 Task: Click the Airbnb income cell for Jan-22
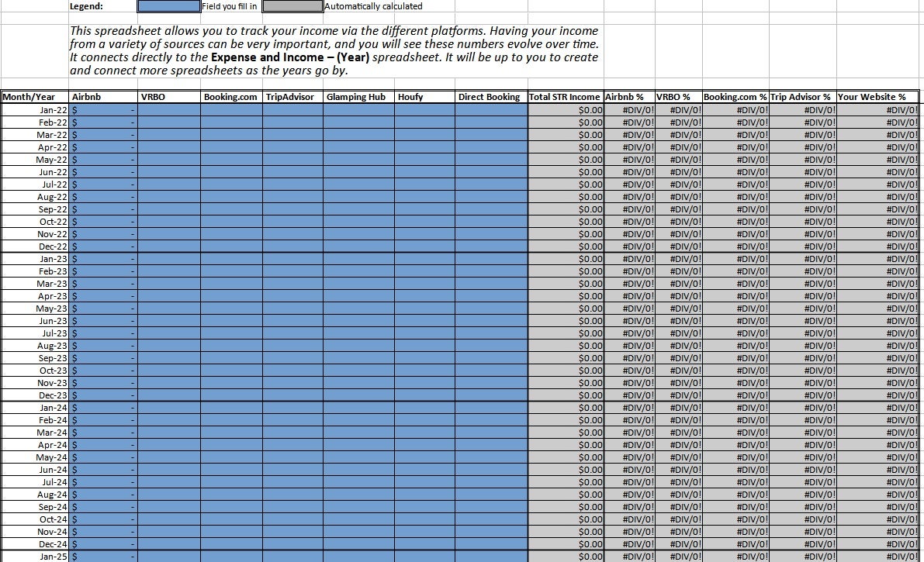click(x=103, y=110)
